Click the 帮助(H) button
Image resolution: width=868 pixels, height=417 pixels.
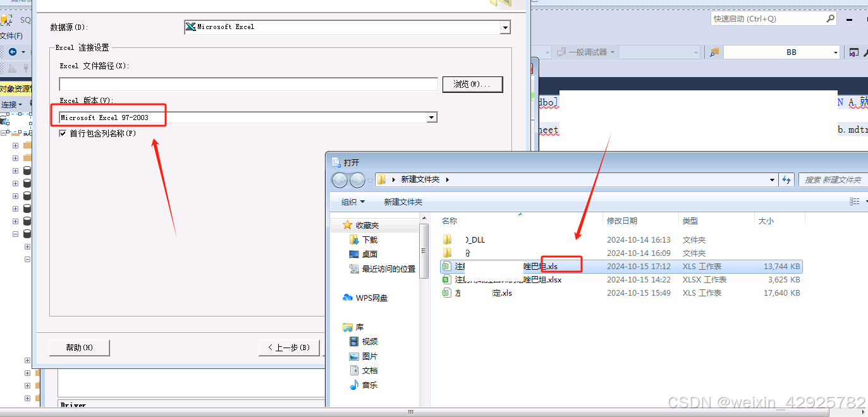[x=80, y=347]
